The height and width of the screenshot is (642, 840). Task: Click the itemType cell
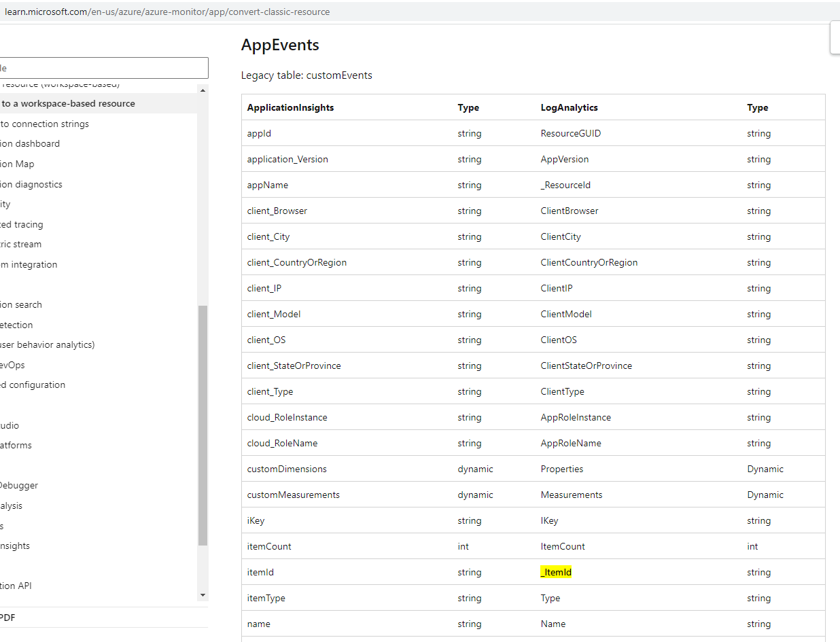tap(266, 598)
